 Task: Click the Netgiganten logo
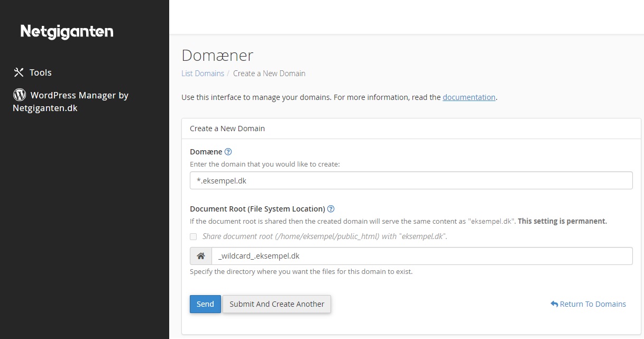(67, 32)
